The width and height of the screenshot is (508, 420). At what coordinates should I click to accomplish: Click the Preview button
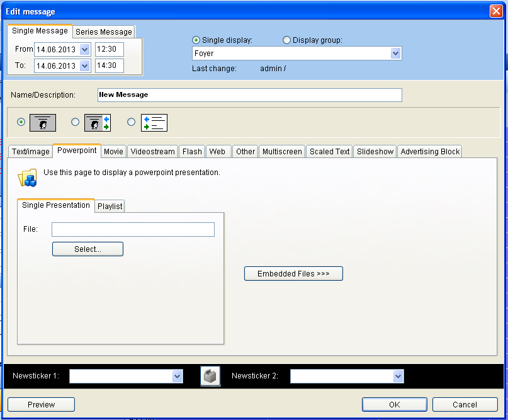[41, 404]
